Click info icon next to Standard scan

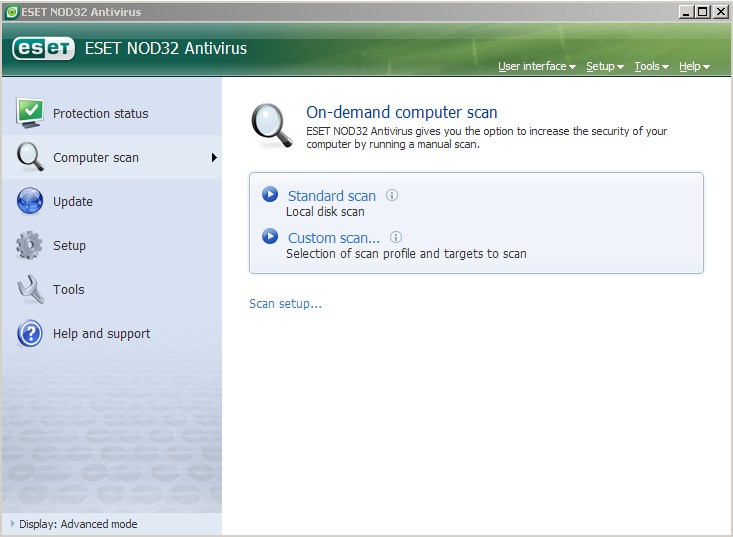[x=392, y=195]
